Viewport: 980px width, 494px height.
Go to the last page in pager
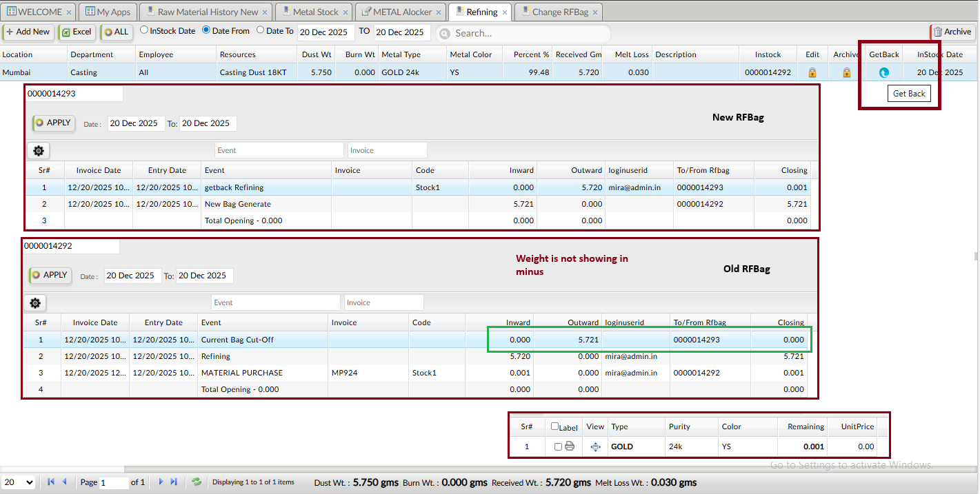(x=174, y=482)
